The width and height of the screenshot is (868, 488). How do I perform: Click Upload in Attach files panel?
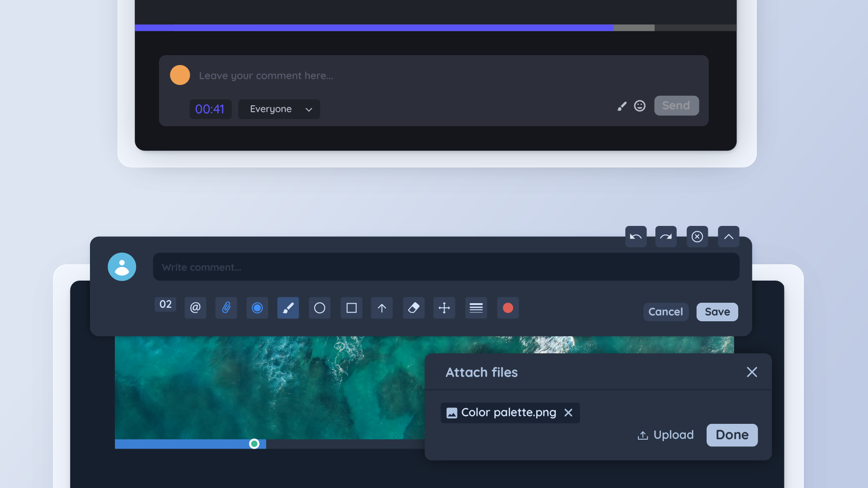pos(665,435)
